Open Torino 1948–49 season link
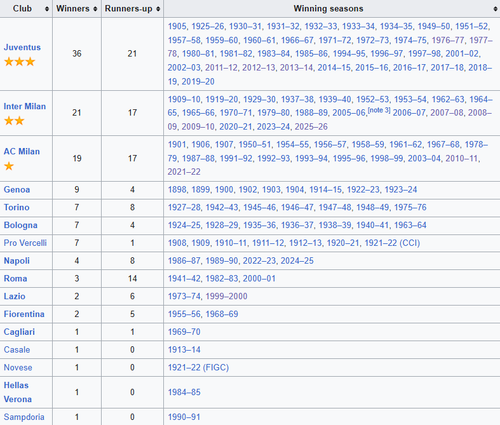Screen dimensions: 500x425 373,207
